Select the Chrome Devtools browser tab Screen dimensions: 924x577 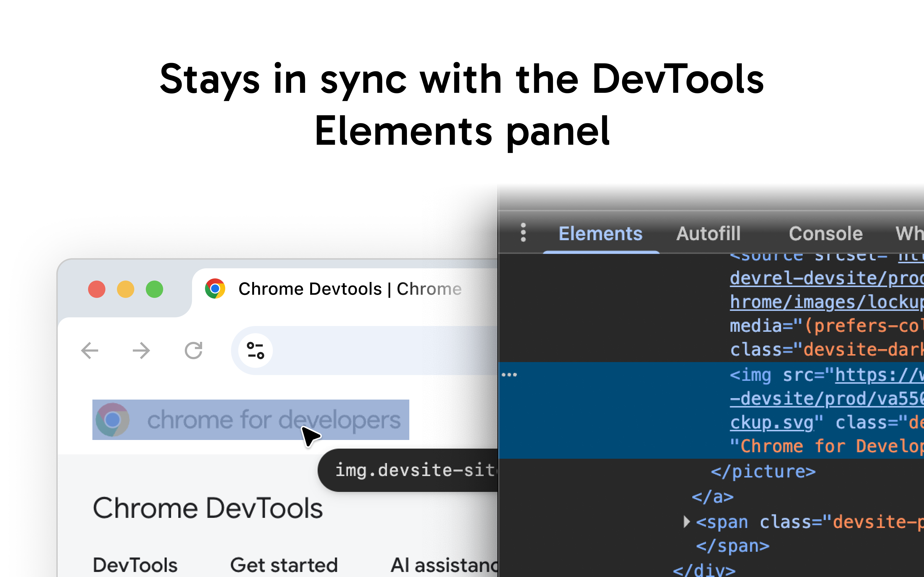point(349,289)
